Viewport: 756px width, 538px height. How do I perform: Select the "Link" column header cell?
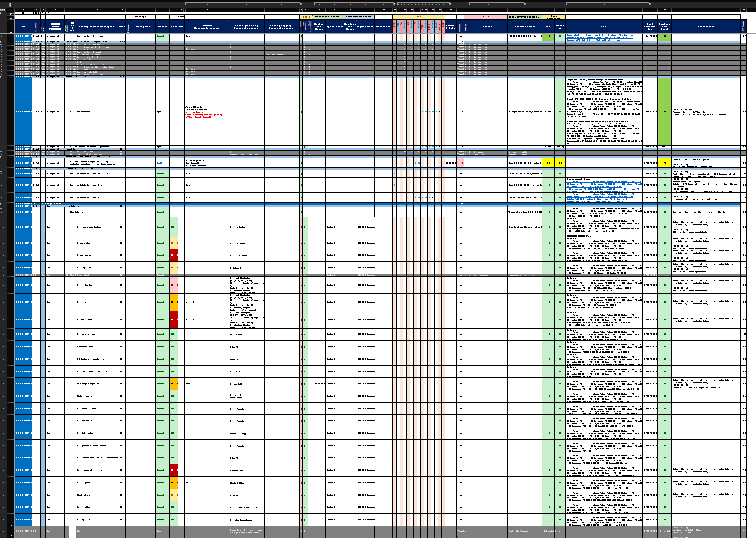click(603, 27)
